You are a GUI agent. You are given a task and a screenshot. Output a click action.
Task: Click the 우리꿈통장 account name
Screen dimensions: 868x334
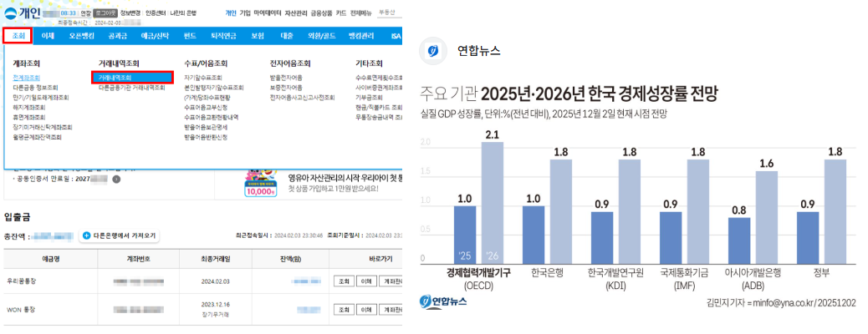[22, 281]
